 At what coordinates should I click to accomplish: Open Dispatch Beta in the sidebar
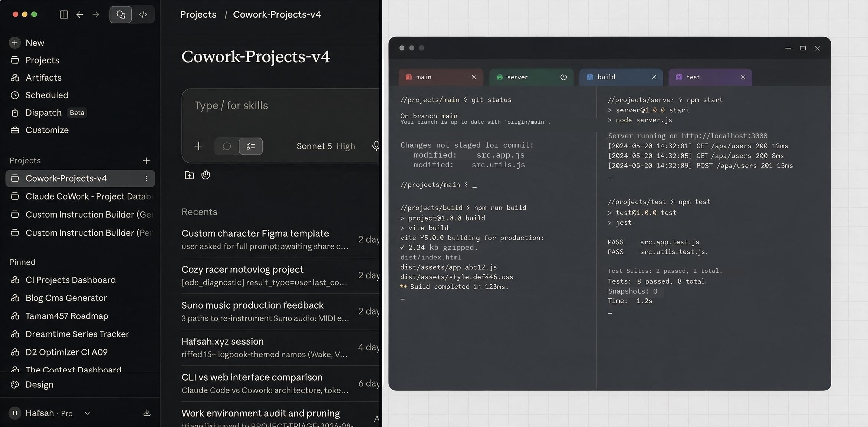48,112
